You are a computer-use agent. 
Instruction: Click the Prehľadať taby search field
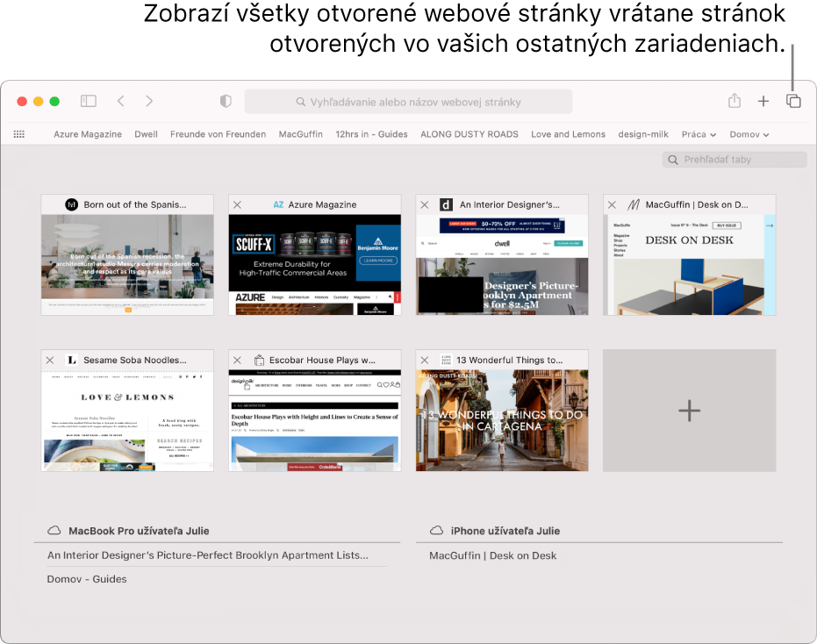click(735, 160)
